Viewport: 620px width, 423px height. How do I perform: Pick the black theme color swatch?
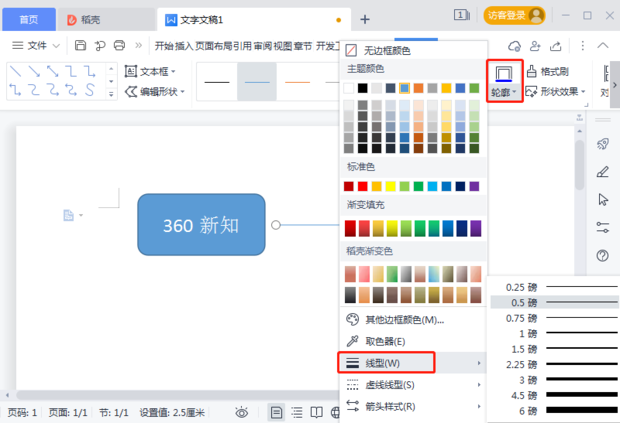coord(362,88)
